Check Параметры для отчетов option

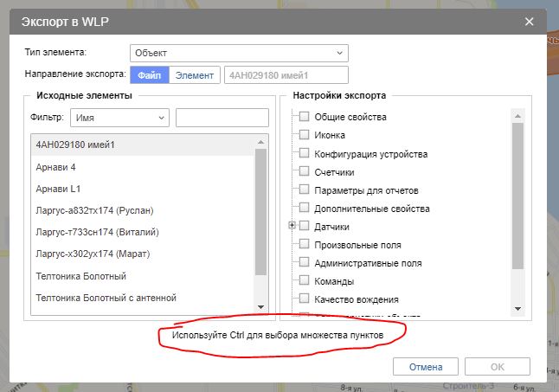pos(304,190)
